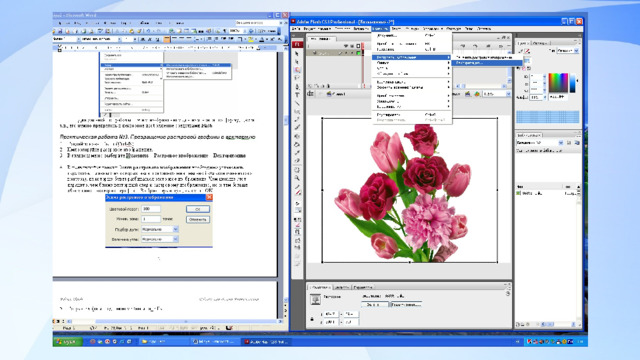Viewport: 640px width, 360px height.
Task: Click the Group item near the menu bottom
Action: [x=411, y=115]
